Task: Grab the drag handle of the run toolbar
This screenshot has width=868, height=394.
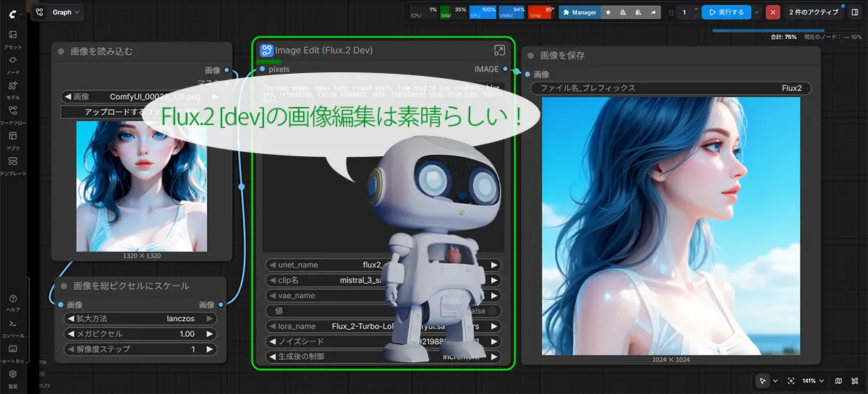Action: (x=671, y=12)
